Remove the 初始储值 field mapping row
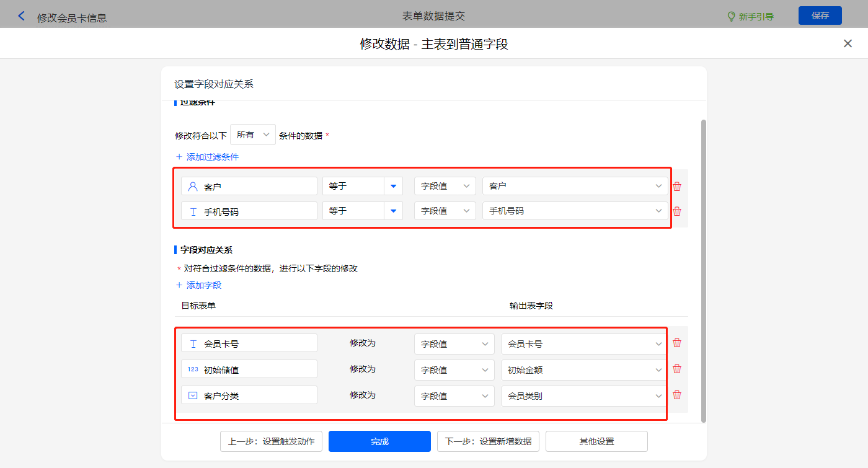 point(677,369)
